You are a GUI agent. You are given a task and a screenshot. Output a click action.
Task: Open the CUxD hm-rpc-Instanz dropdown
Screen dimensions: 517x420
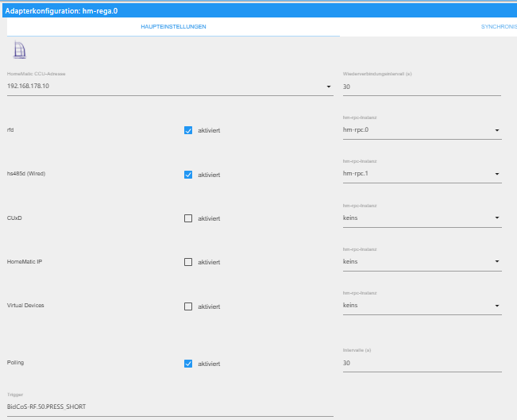[422, 218]
